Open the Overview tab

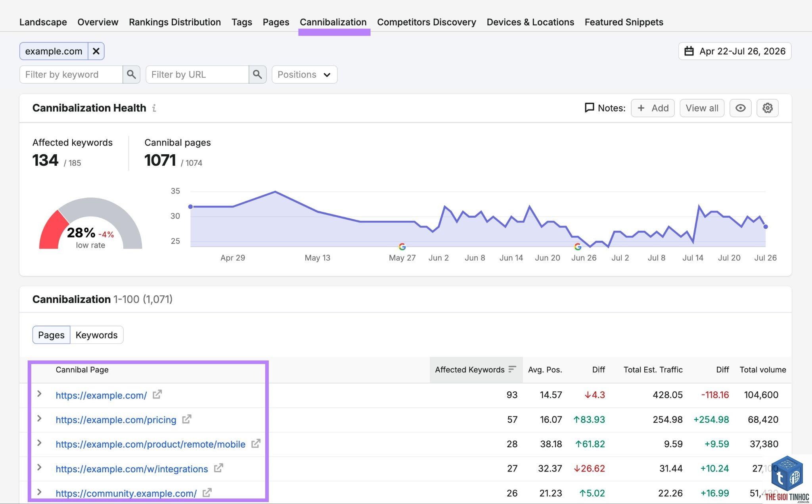(98, 22)
